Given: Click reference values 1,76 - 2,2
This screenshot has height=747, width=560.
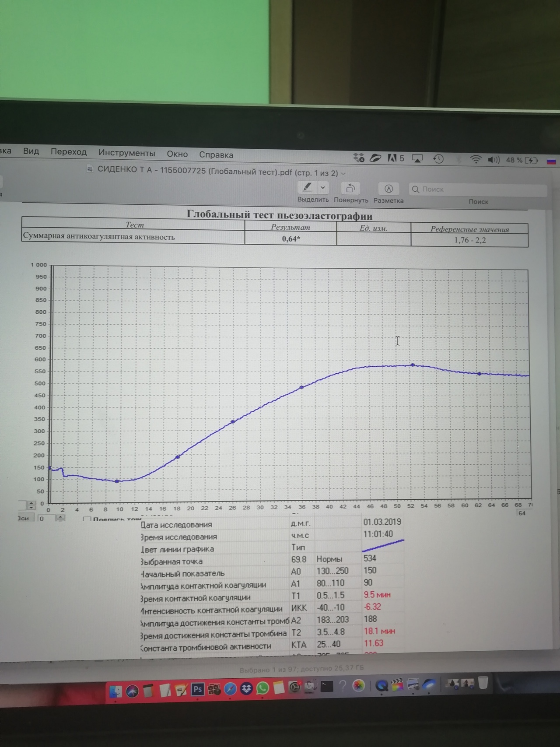Looking at the screenshot, I should coord(470,240).
